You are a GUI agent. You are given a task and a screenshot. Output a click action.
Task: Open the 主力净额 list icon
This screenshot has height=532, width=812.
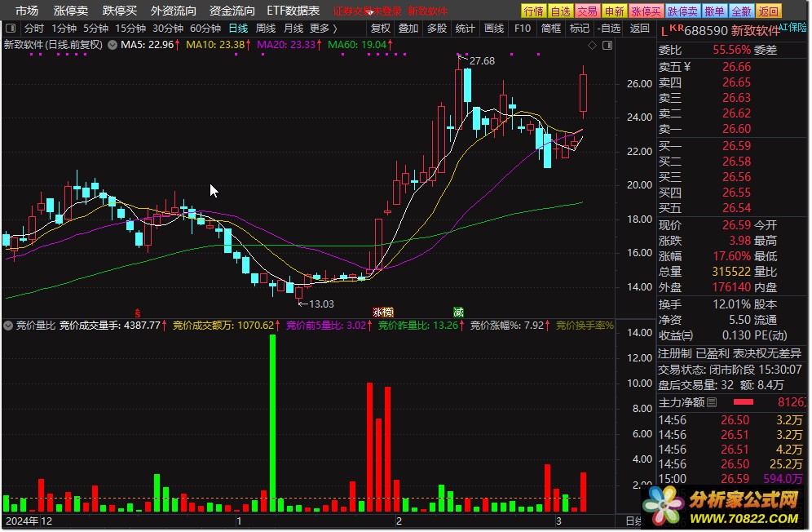pos(712,402)
